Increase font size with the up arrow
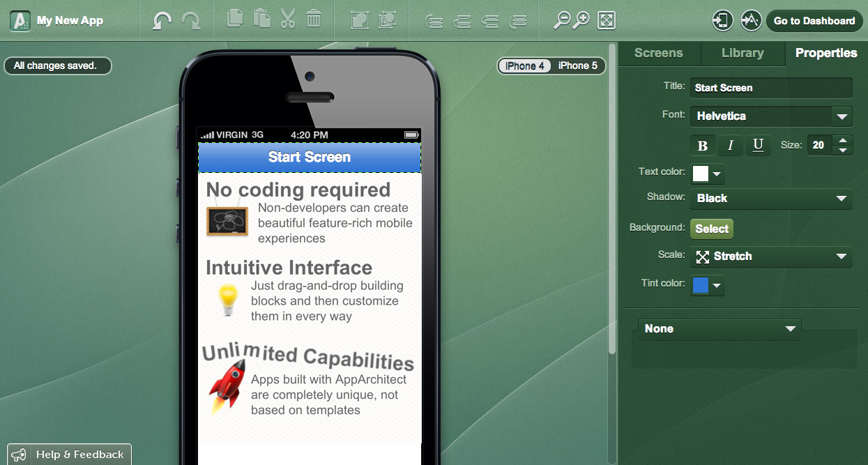868x465 pixels. pos(844,140)
